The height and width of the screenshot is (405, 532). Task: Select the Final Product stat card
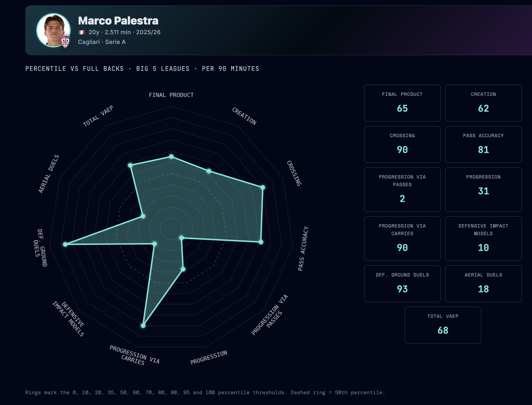coord(402,103)
